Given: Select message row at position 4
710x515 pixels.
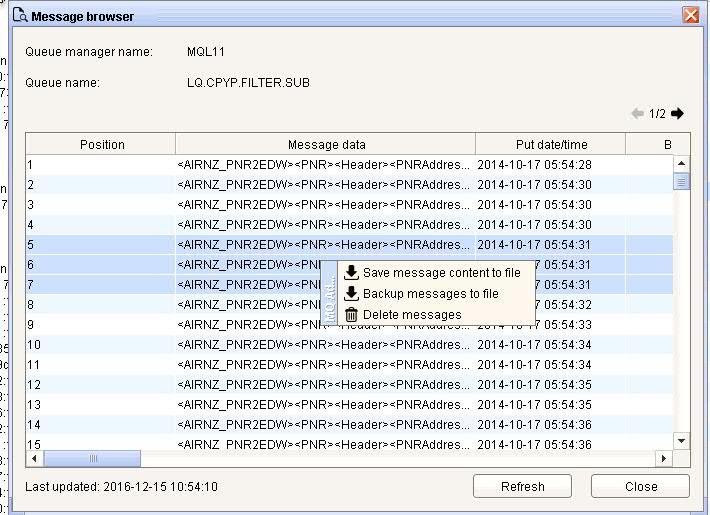Looking at the screenshot, I should (349, 224).
